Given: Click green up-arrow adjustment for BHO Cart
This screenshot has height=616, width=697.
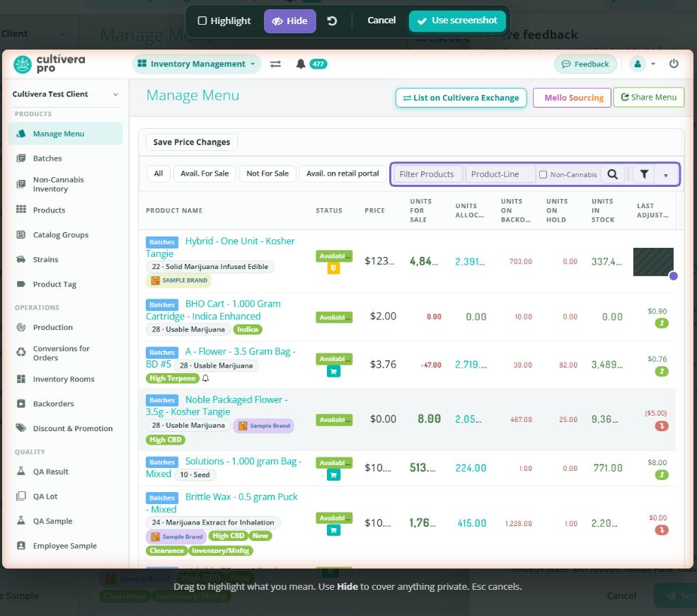Looking at the screenshot, I should 662,324.
